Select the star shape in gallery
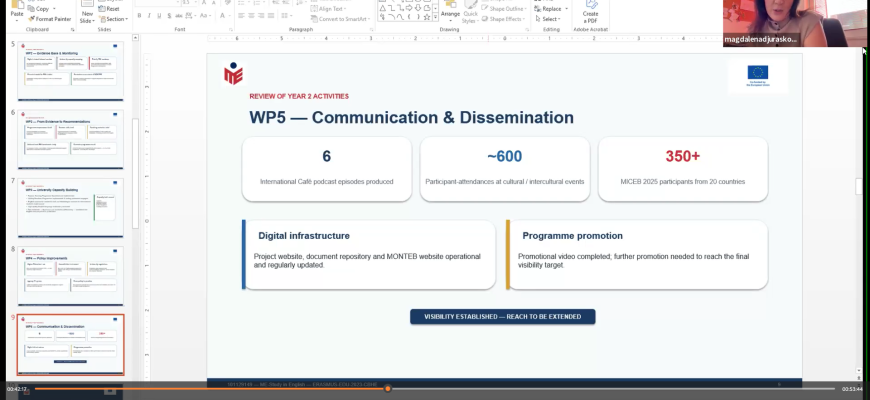The image size is (870, 400). 427,17
